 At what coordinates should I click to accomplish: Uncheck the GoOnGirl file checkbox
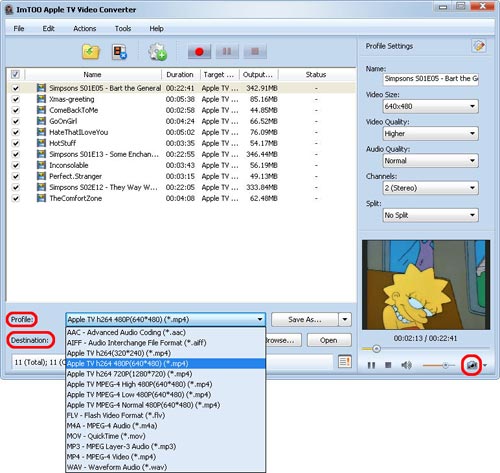(x=15, y=121)
